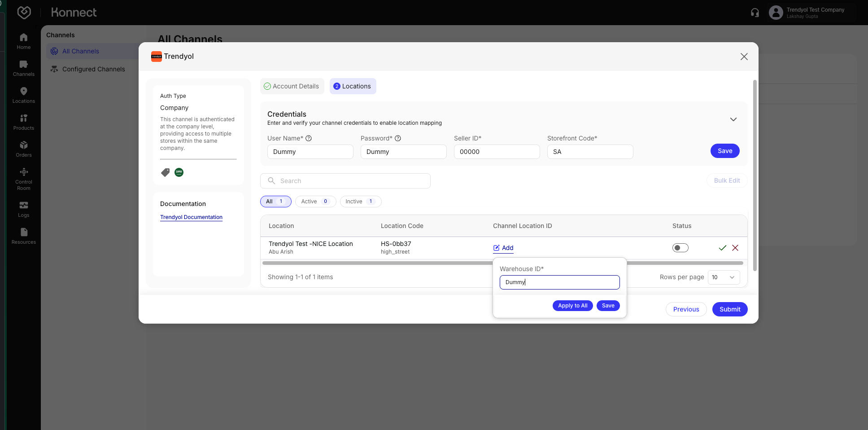Open Channels in the left sidebar
The height and width of the screenshot is (430, 868).
[24, 68]
